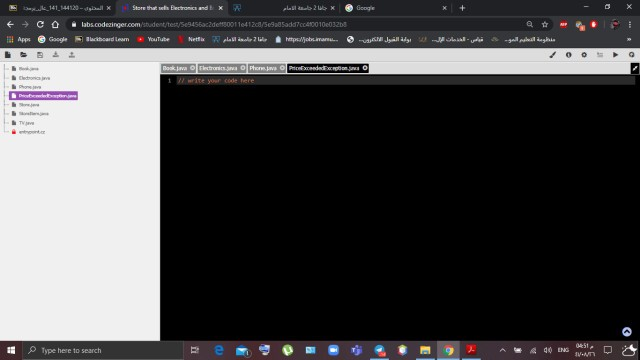Open the info circle icon

coord(569,55)
